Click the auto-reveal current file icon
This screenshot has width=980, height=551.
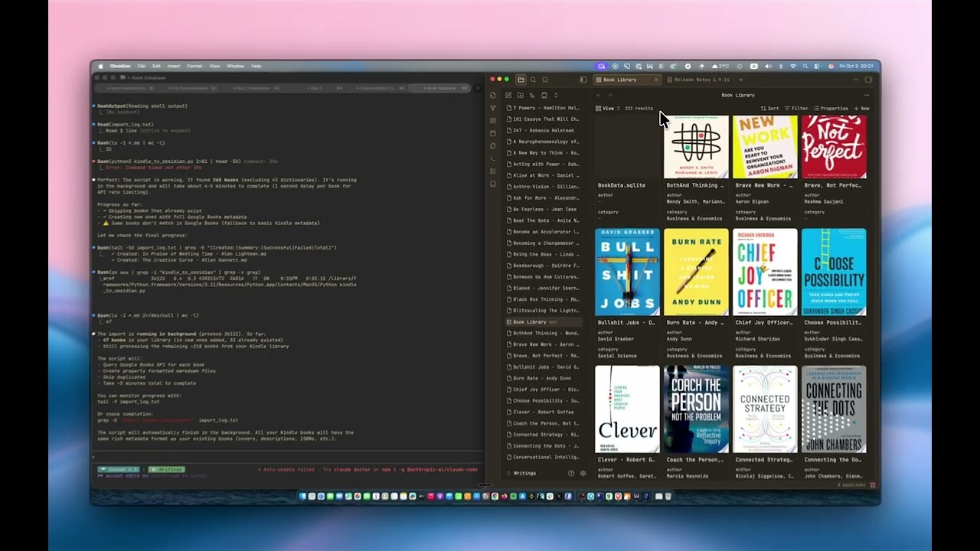pyautogui.click(x=544, y=96)
